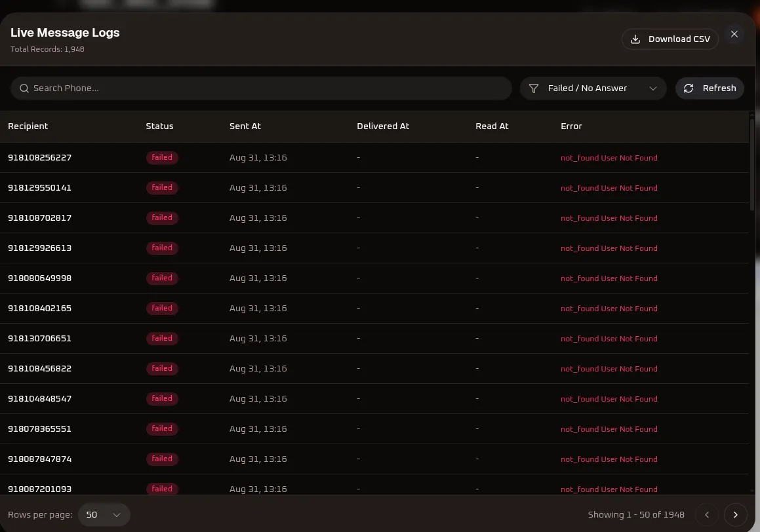Screen dimensions: 760x532
Task: Click error text for 918108256227 row
Action: [x=609, y=158]
